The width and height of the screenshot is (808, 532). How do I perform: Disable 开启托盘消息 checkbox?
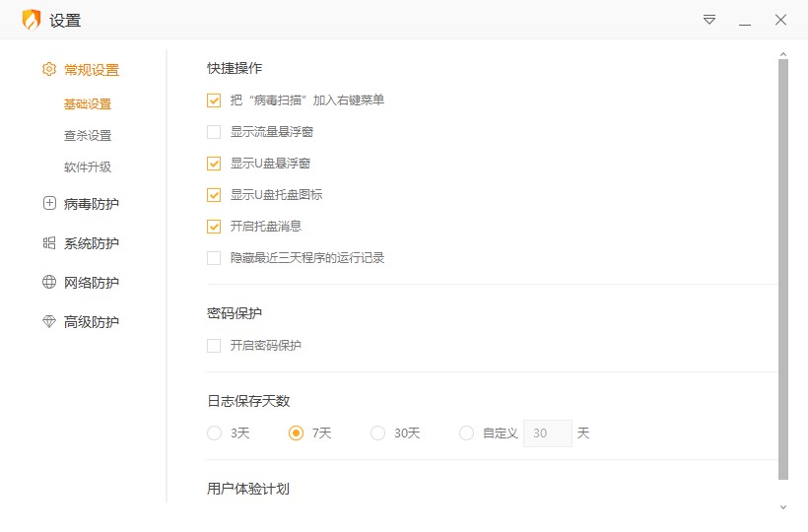[x=214, y=226]
